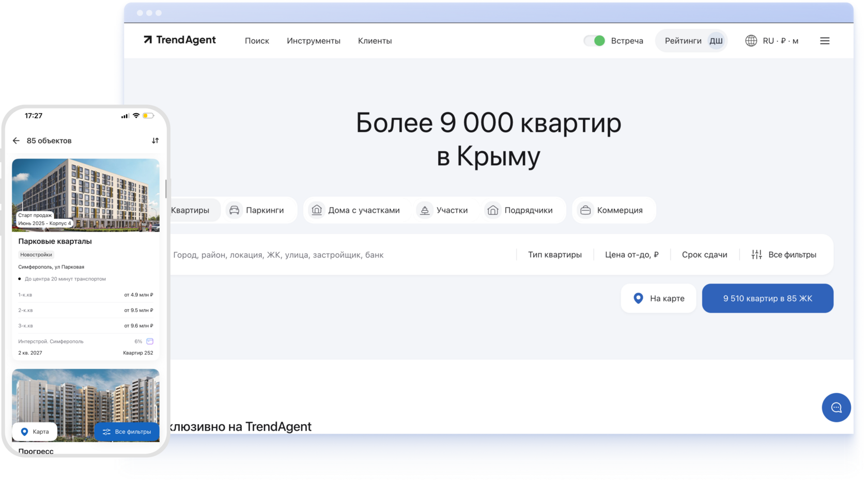Screen dimensions: 868x484
Task: Tap the sort arrows icon on phone
Action: (155, 140)
